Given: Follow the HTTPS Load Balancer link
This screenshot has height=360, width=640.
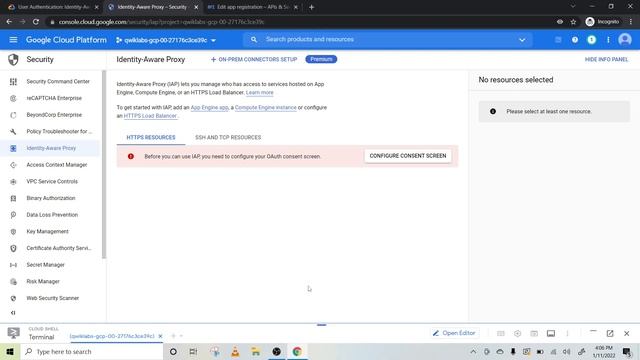Looking at the screenshot, I should [x=150, y=116].
